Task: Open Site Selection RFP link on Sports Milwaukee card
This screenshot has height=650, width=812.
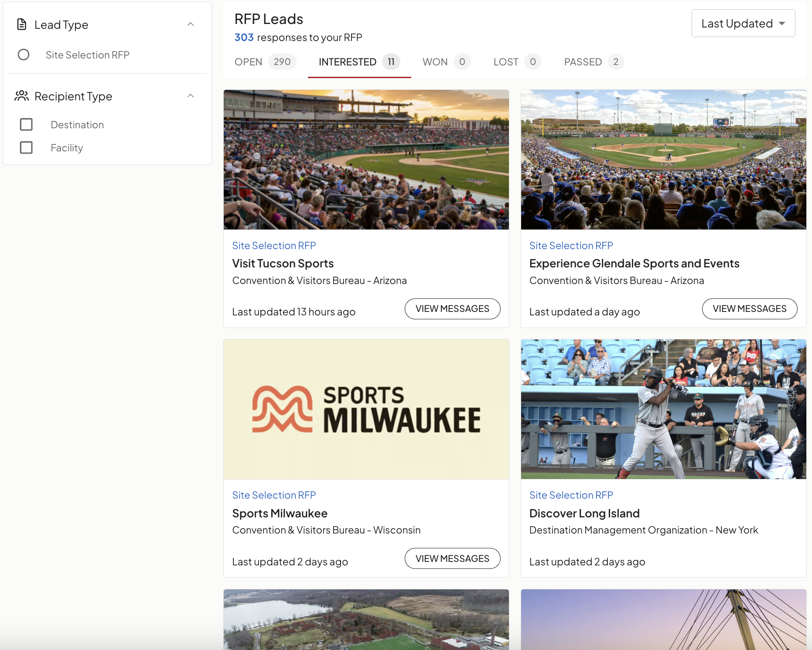Action: click(x=274, y=495)
